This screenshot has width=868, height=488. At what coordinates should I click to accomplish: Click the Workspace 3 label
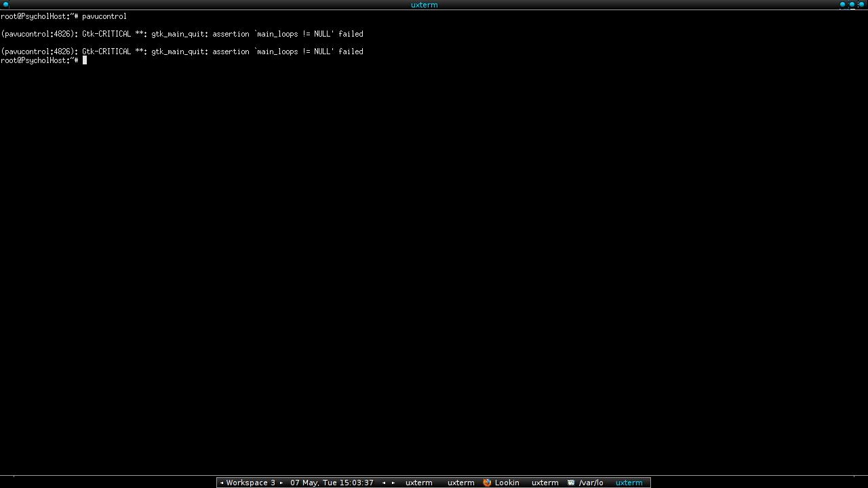point(250,483)
